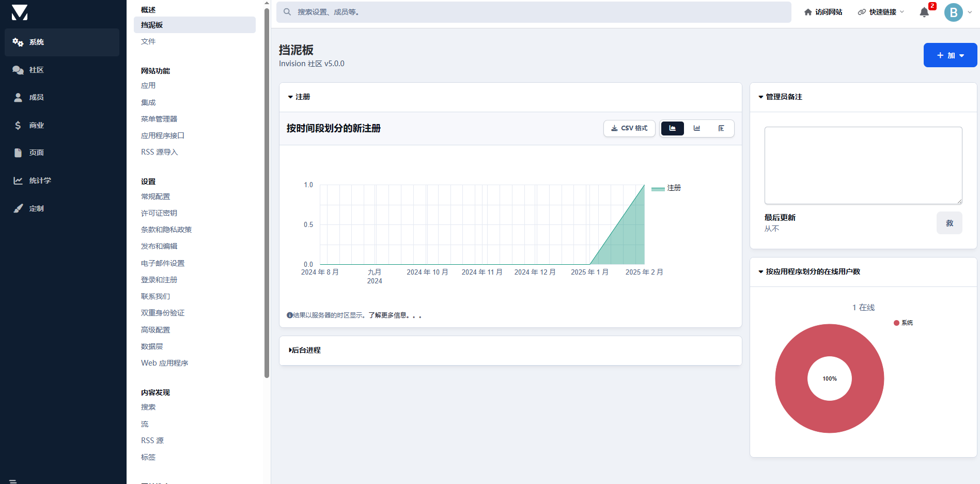
Task: Open the 定制 customization section
Action: click(x=37, y=208)
